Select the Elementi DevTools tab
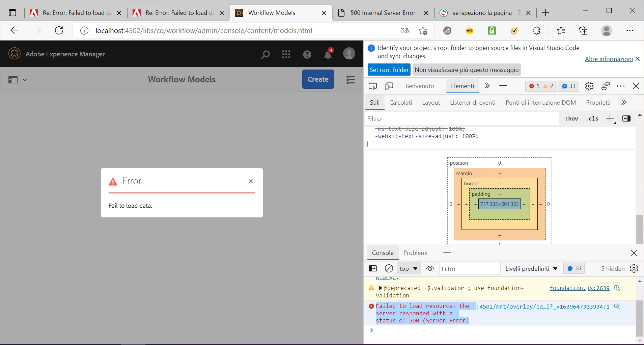644x345 pixels. point(463,86)
